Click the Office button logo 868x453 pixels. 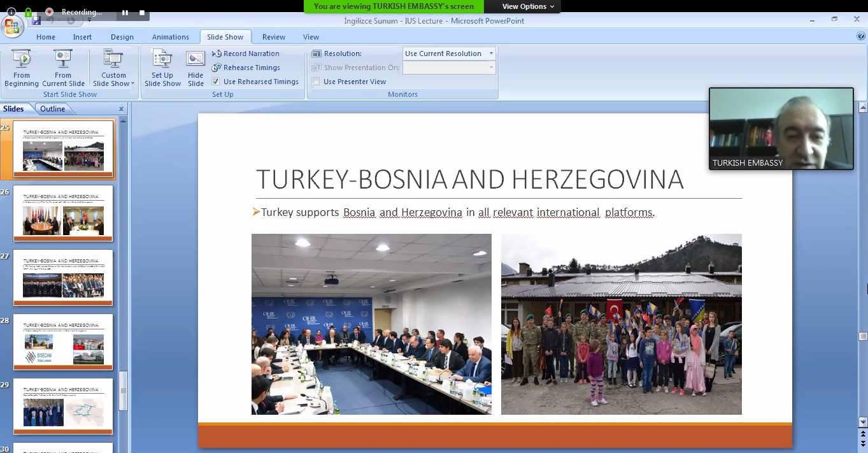12,26
